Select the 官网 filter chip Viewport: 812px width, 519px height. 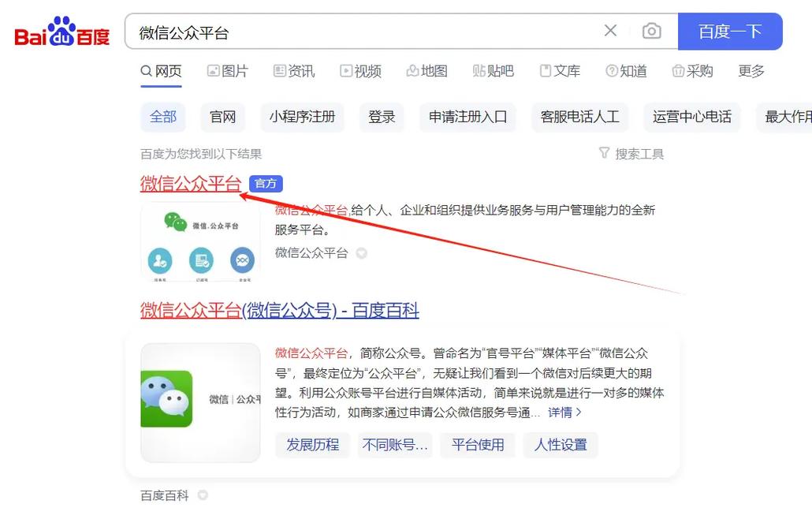(x=222, y=116)
